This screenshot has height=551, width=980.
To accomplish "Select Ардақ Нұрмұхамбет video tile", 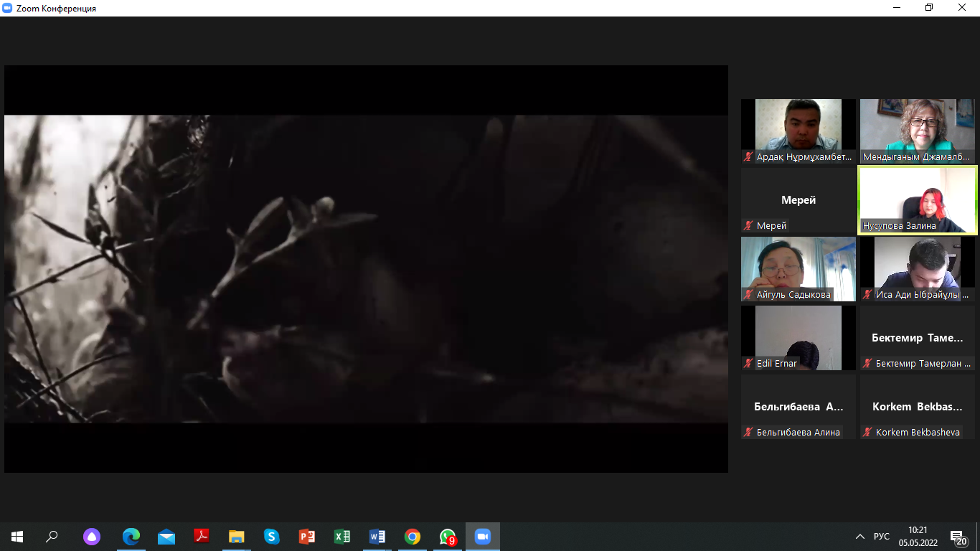I will tap(798, 131).
